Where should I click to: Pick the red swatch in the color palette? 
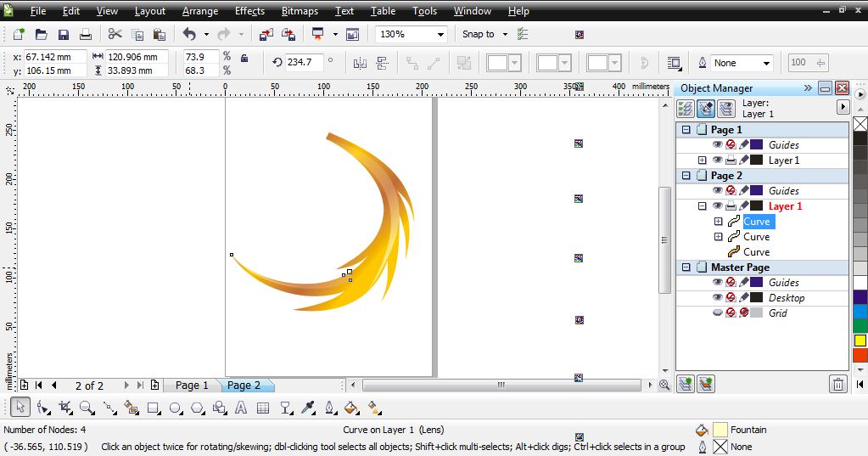(x=860, y=355)
